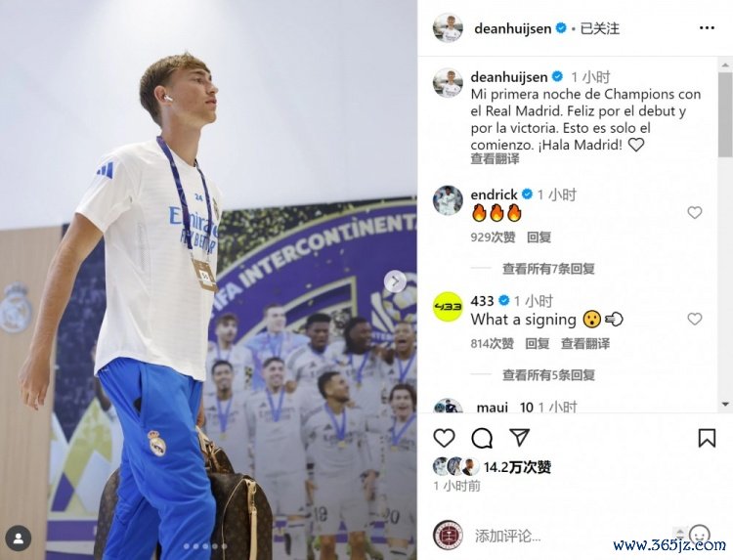Like endrick's fire emoji comment
733x560 pixels.
point(695,213)
